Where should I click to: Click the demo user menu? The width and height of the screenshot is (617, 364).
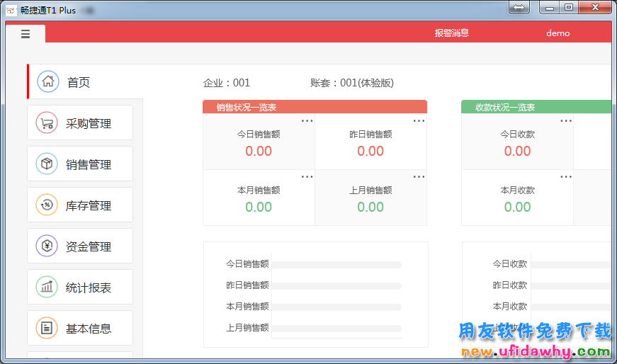pyautogui.click(x=557, y=33)
